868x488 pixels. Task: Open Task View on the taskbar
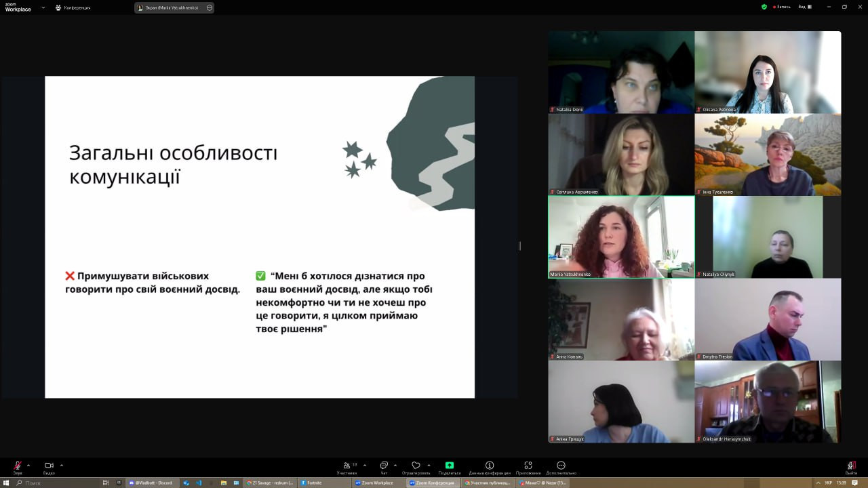pos(106,483)
